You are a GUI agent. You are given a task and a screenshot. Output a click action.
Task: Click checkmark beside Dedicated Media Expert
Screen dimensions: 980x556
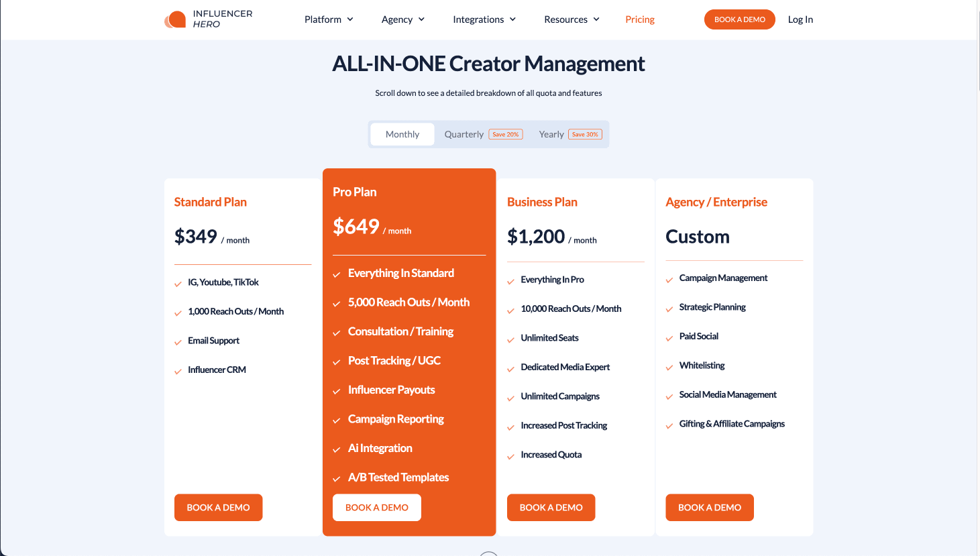[x=510, y=369]
